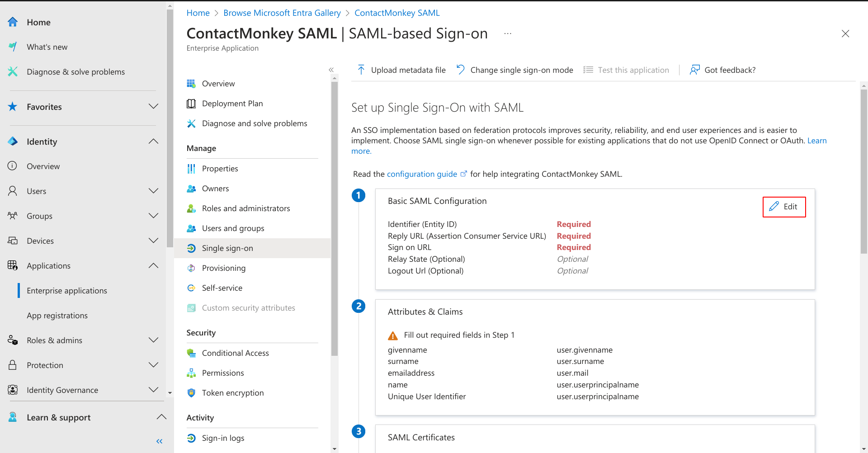Screen dimensions: 868x453
Task: Click the main content vertical scrollbar
Action: click(864, 172)
